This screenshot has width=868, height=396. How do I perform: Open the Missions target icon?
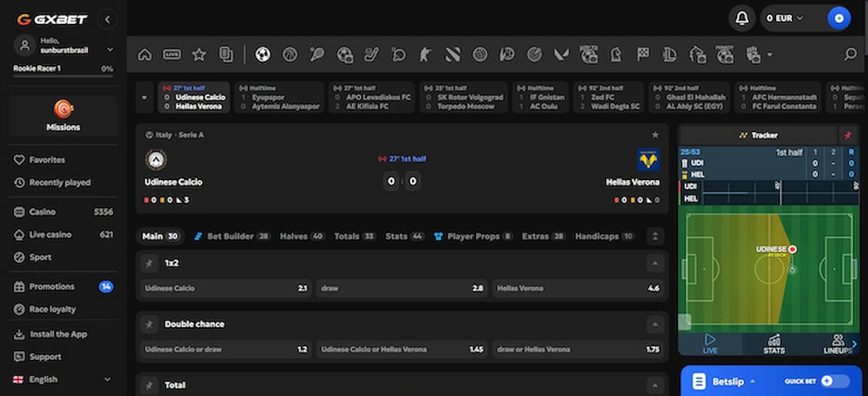pos(64,109)
